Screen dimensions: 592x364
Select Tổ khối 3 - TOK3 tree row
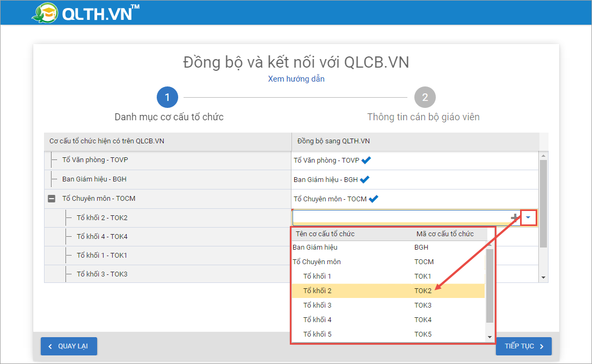pyautogui.click(x=167, y=274)
